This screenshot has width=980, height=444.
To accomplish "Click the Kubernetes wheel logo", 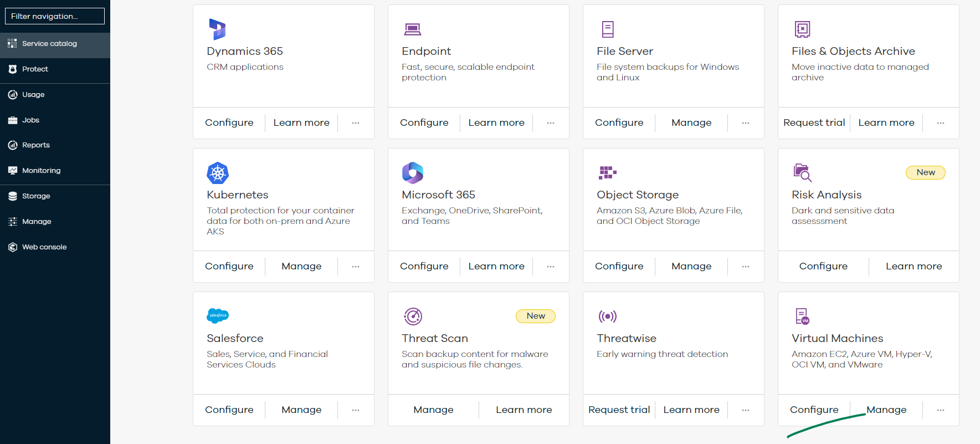I will click(218, 173).
